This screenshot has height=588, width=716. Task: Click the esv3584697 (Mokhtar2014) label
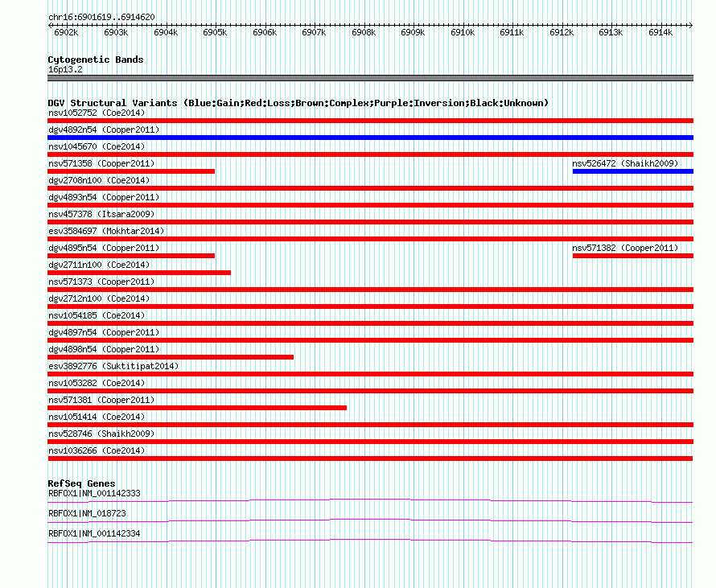(106, 231)
